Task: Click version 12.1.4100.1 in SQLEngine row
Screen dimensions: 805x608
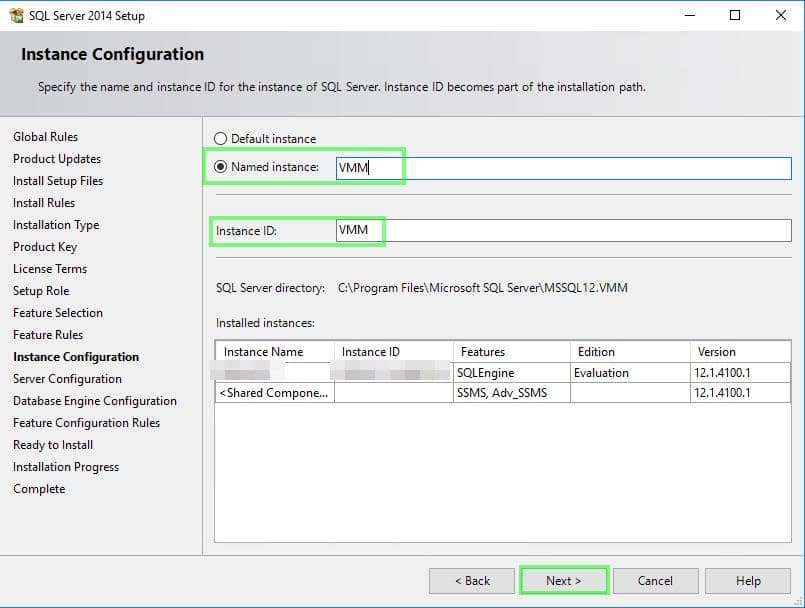Action: [740, 373]
